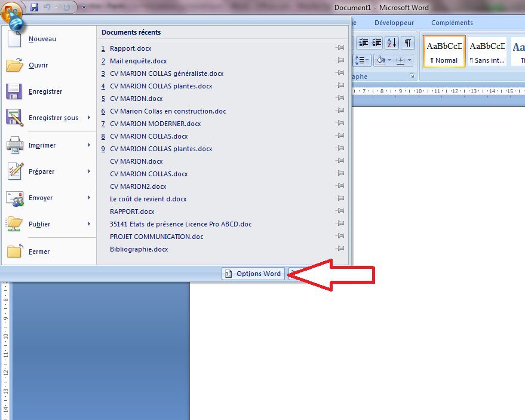
Task: Select Nouveau in the Office menu
Action: pyautogui.click(x=42, y=39)
